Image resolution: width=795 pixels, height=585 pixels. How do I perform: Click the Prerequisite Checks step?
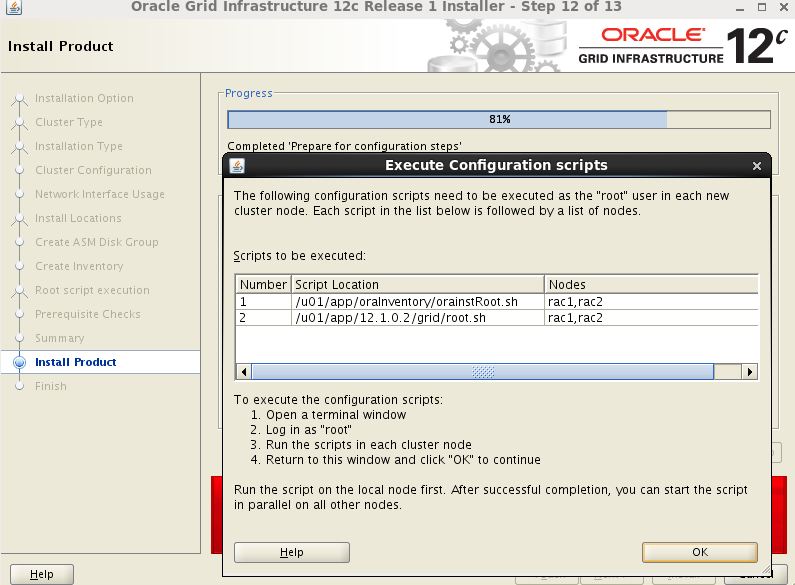click(x=87, y=314)
